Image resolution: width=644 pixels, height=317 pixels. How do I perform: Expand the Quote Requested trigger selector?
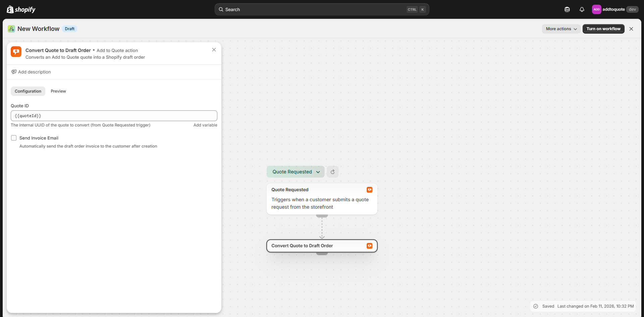point(318,171)
